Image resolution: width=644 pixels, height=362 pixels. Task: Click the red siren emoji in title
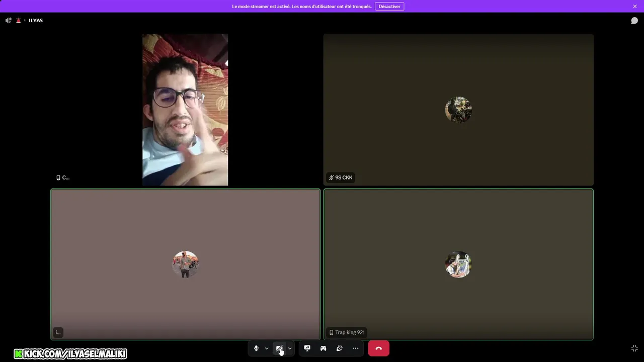click(19, 21)
